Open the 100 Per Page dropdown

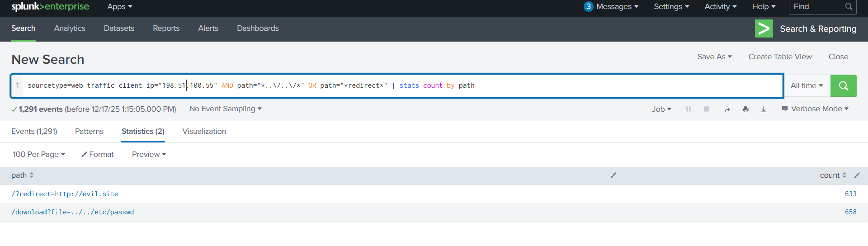(x=39, y=155)
